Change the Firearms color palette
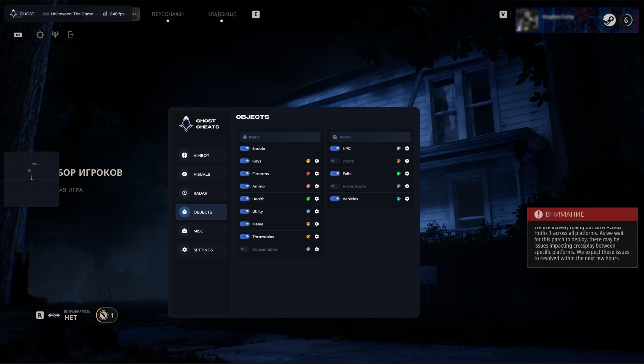 [x=308, y=174]
